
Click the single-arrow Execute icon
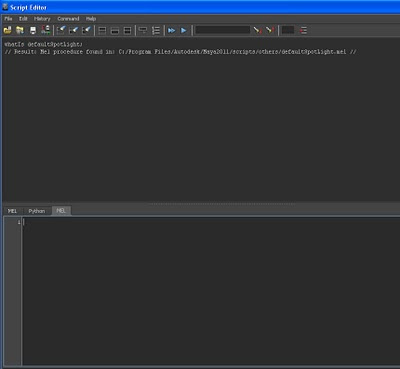(184, 30)
